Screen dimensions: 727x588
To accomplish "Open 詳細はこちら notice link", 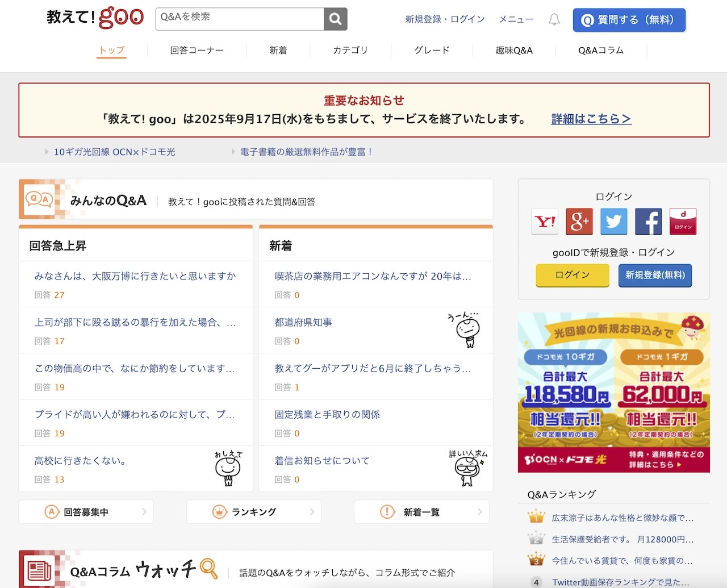I will [x=591, y=119].
